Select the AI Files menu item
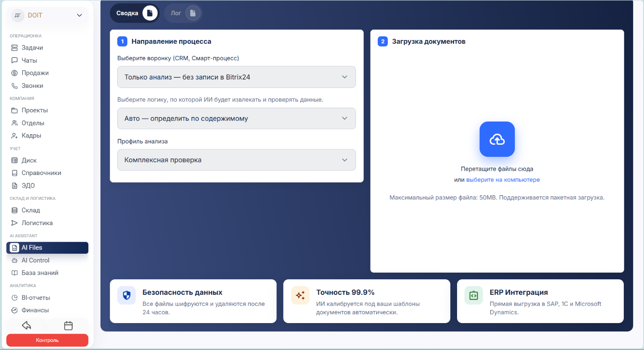This screenshot has height=350, width=644. tap(47, 248)
